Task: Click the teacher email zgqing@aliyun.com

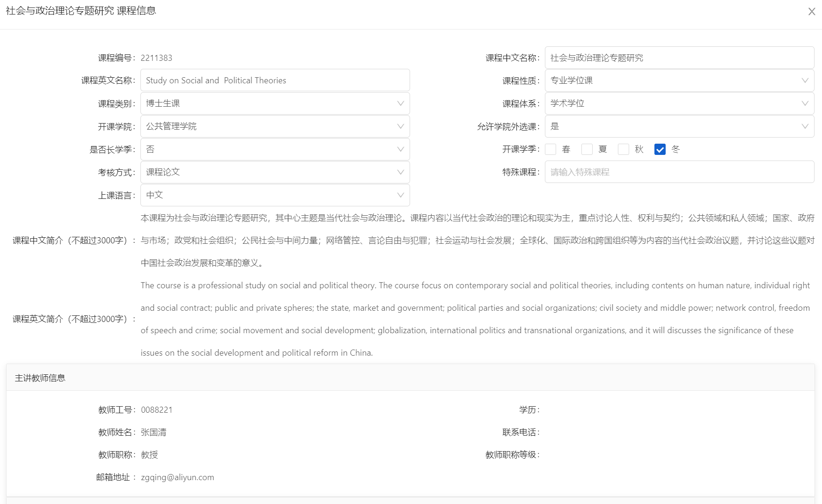Action: pos(177,477)
